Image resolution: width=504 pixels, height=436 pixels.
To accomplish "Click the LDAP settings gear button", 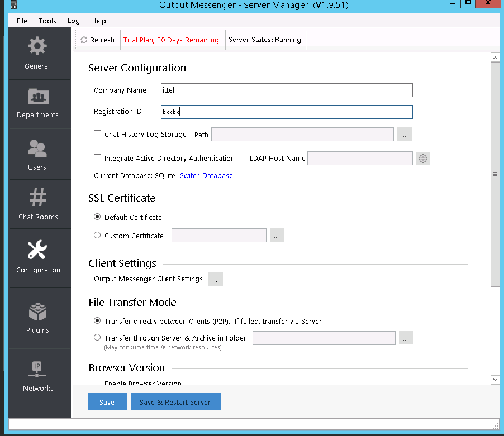I will pyautogui.click(x=422, y=159).
